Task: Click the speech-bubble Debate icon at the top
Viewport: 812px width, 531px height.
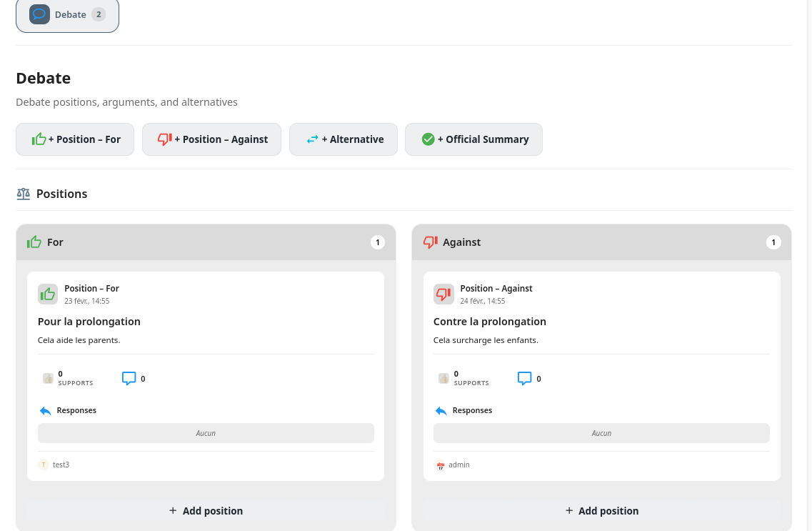Action: (x=39, y=14)
